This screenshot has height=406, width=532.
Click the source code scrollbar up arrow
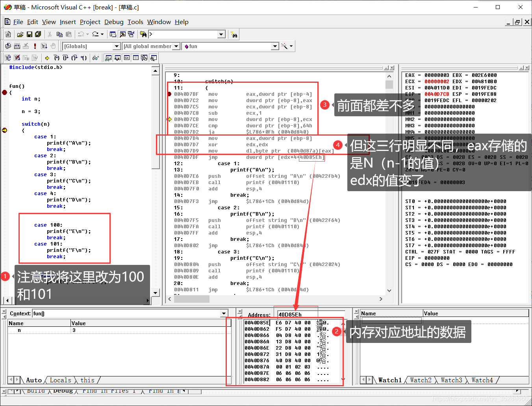[x=156, y=71]
